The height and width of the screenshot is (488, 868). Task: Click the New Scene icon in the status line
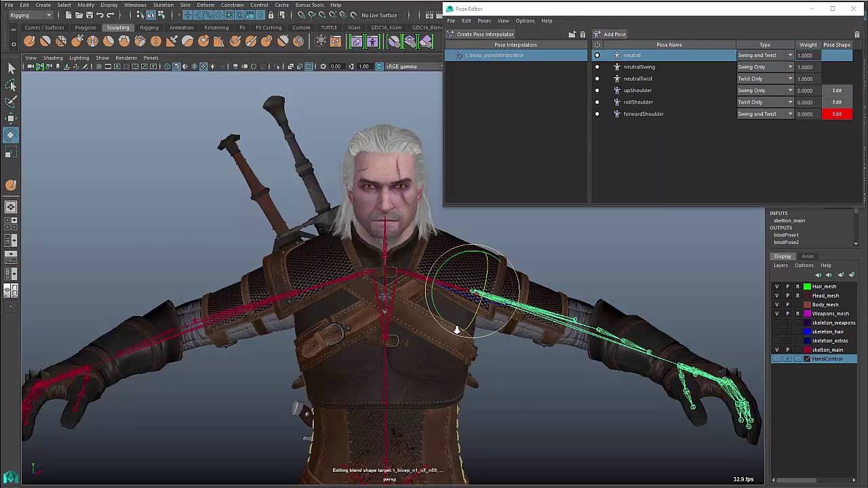point(68,15)
